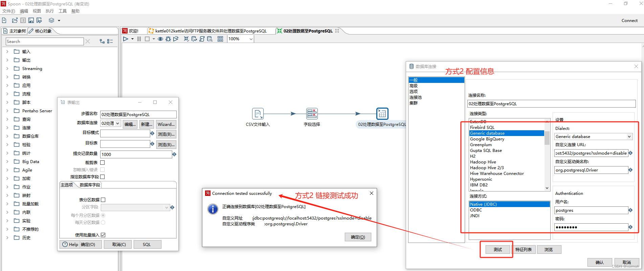
Task: Toggle the truncate table checkbox
Action: click(x=103, y=163)
